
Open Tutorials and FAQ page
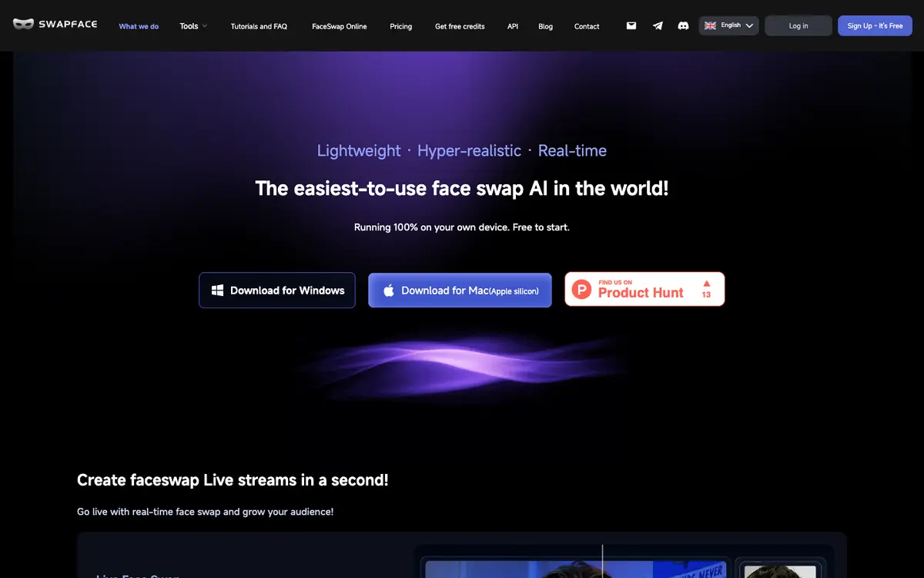(x=259, y=26)
